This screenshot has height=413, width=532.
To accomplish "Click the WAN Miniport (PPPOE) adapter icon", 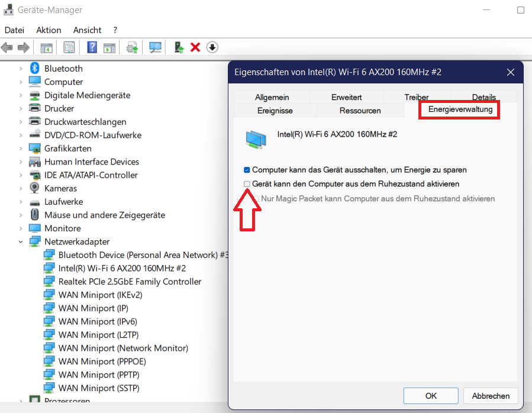I will pyautogui.click(x=49, y=361).
